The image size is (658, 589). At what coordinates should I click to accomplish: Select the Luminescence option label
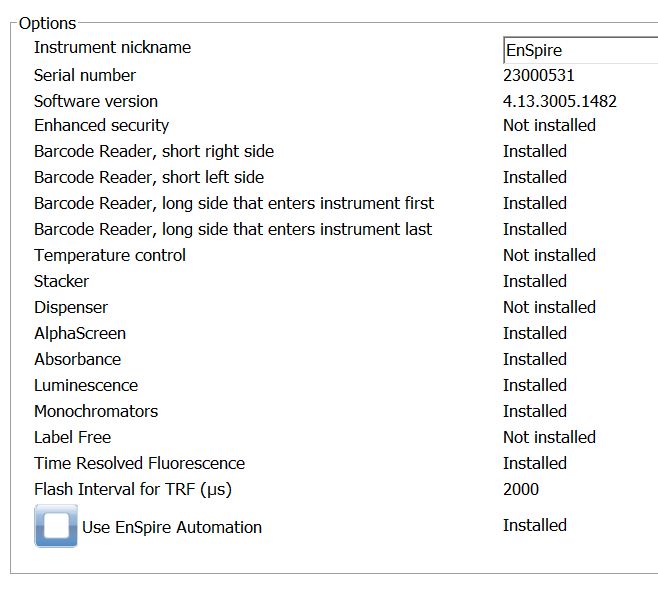point(86,385)
